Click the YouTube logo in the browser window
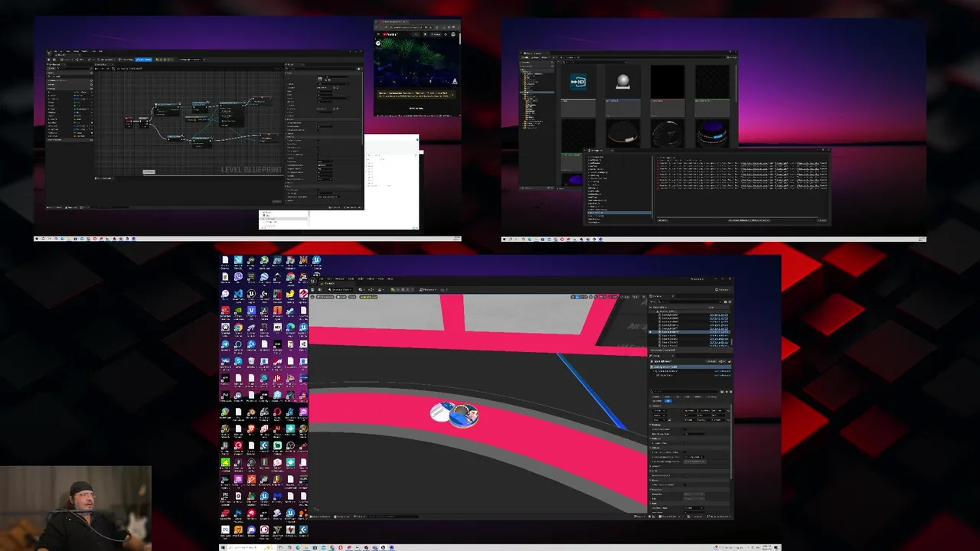The image size is (980, 551). tap(390, 34)
